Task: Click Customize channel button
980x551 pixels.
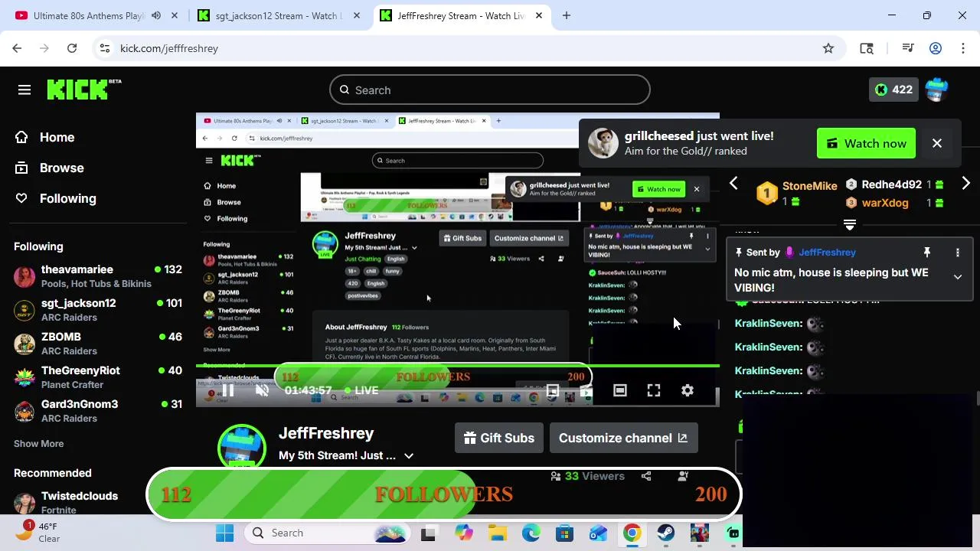Action: click(623, 438)
